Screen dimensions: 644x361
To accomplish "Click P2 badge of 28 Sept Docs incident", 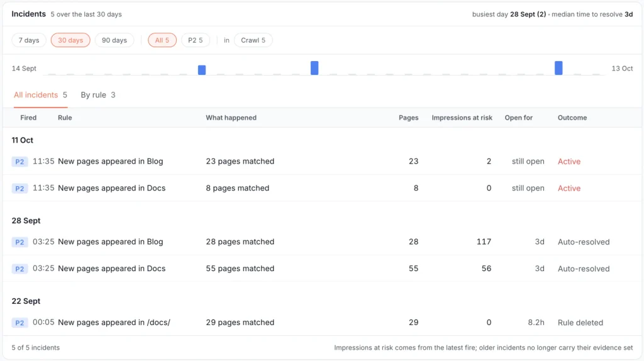I will tap(19, 269).
